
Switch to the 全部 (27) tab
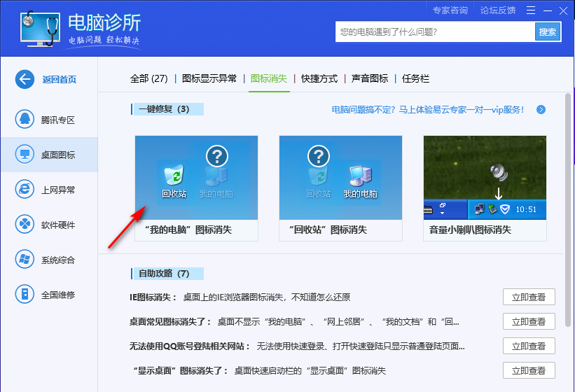point(148,78)
